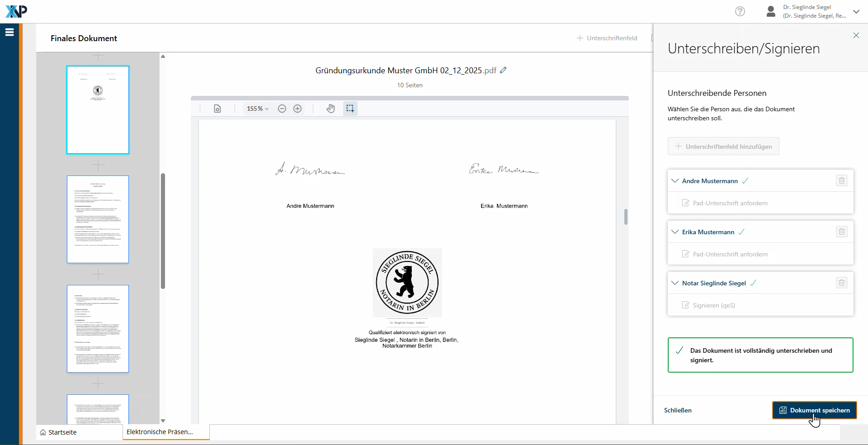Click the zoom in plus icon
The image size is (868, 445).
pyautogui.click(x=297, y=109)
